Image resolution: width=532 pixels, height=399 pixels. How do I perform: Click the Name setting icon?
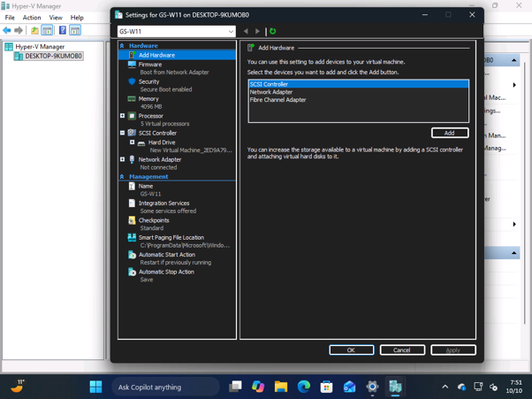[x=132, y=186]
